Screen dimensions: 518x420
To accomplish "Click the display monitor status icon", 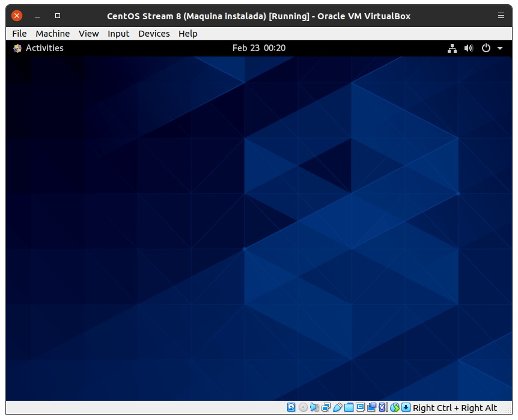I will tap(360, 407).
